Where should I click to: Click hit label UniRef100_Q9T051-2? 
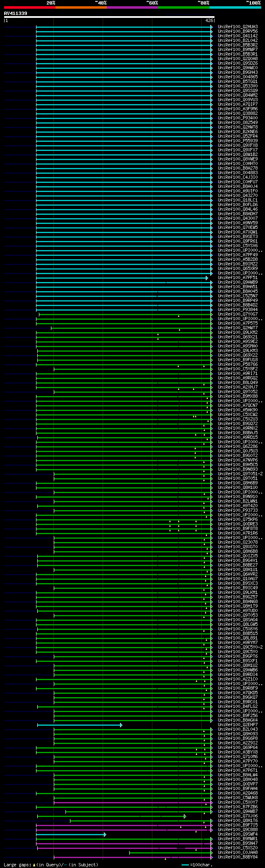click(240, 474)
